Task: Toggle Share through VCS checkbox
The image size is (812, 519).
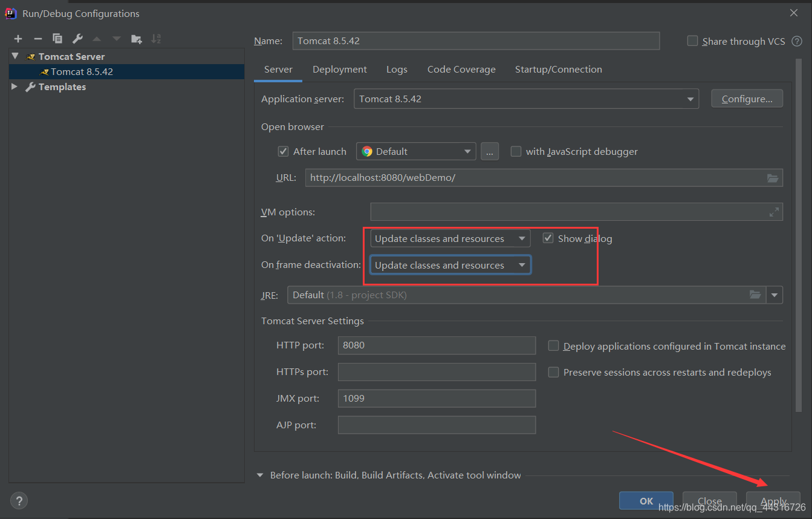Action: coord(693,41)
